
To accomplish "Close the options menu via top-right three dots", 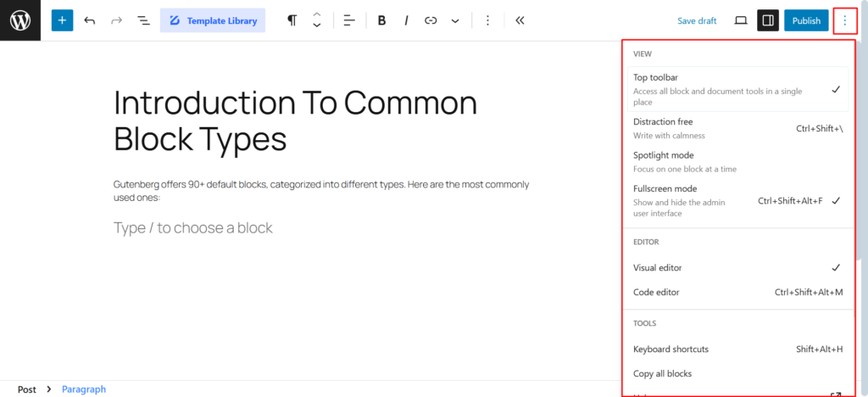I will tap(845, 20).
